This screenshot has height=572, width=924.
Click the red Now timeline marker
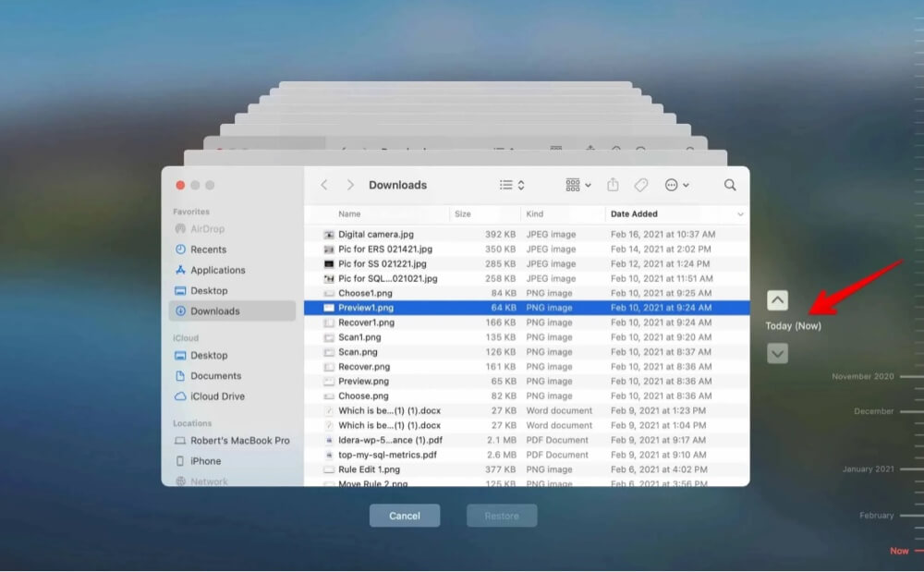click(899, 550)
